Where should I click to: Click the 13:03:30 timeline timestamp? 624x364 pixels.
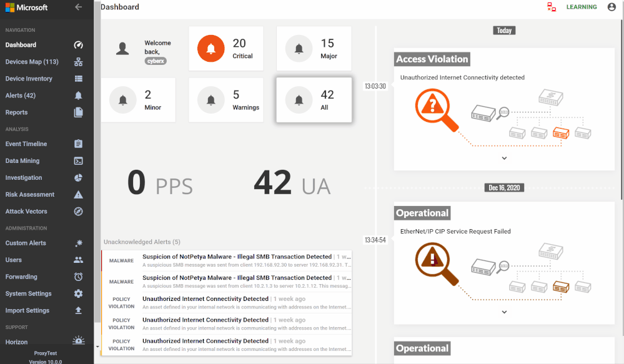(375, 86)
